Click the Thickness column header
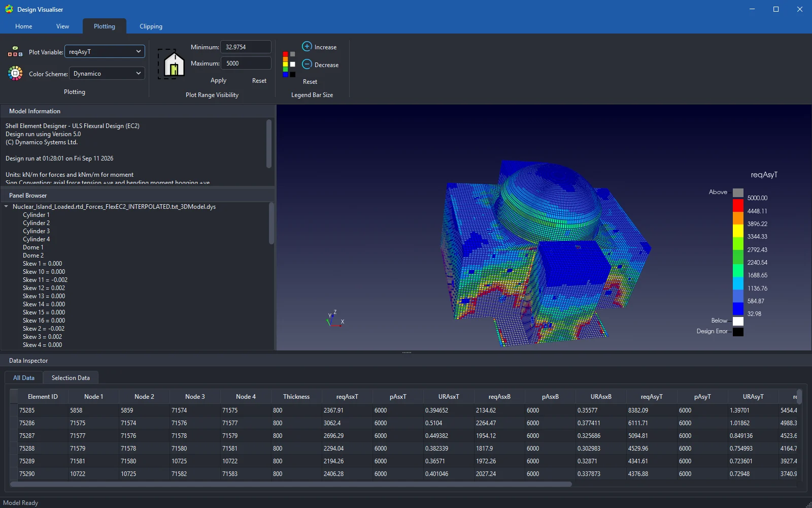Viewport: 812px width, 508px height. coord(296,397)
